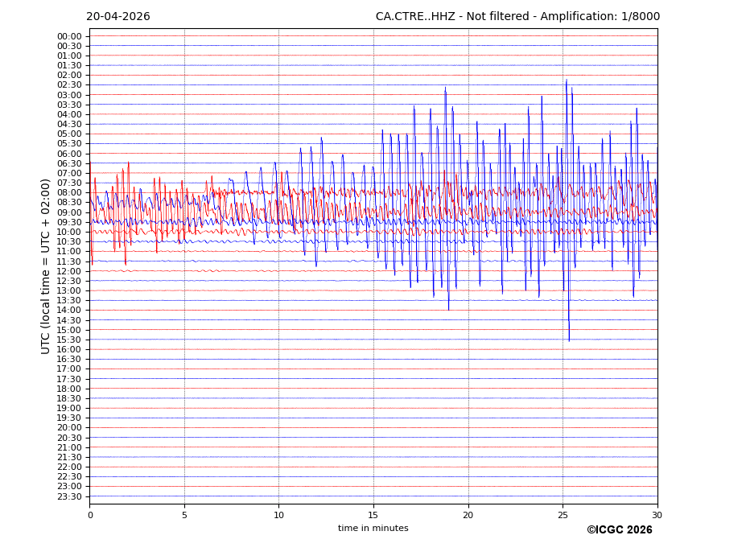Click the 20 minute x-axis tick
Image resolution: width=746 pixels, height=560 pixels.
pyautogui.click(x=468, y=515)
